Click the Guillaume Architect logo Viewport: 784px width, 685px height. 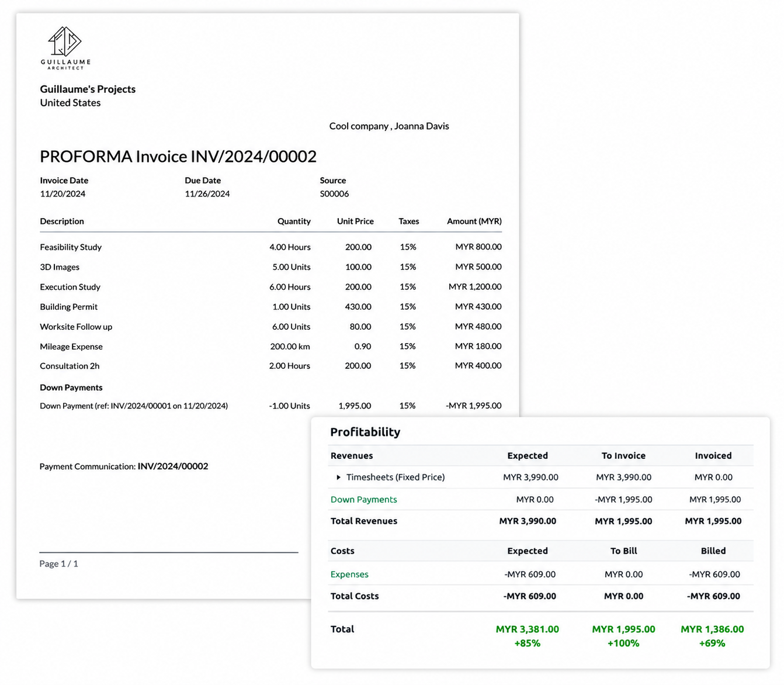(65, 48)
